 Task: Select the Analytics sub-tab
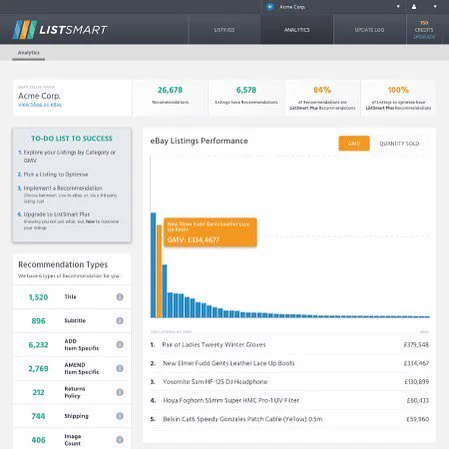point(29,53)
